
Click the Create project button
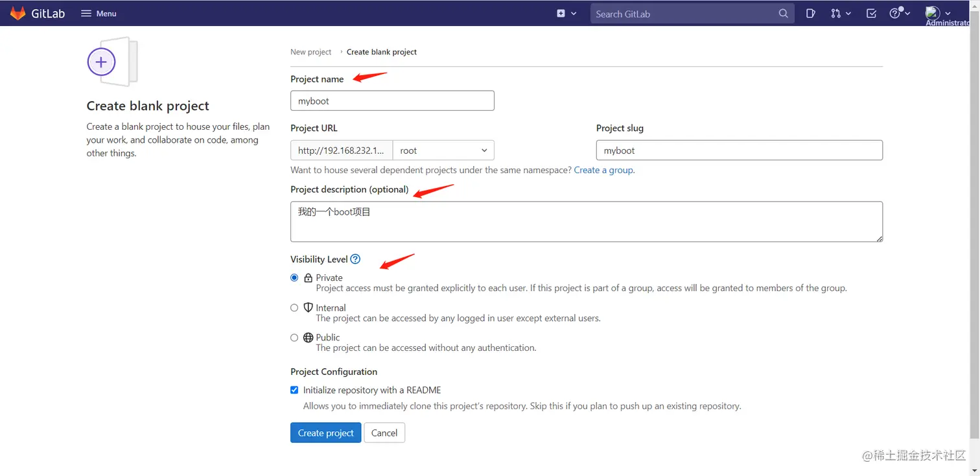[x=325, y=433]
